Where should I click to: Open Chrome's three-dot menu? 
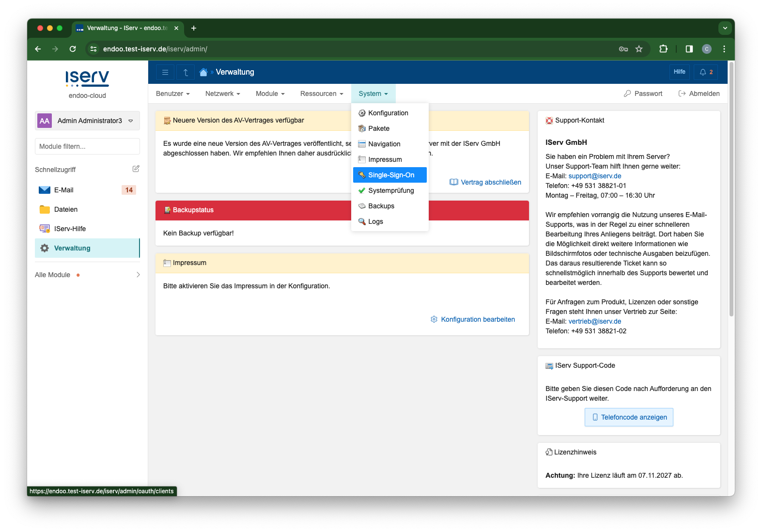click(724, 49)
